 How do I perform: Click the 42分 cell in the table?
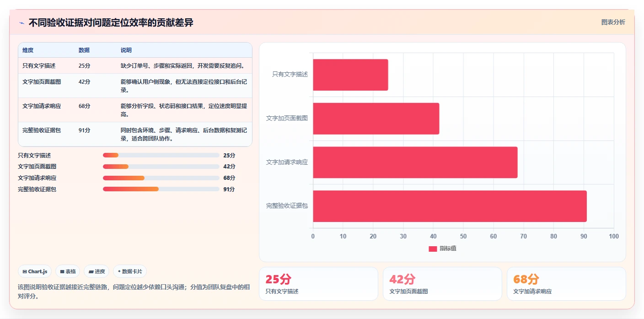pos(84,82)
